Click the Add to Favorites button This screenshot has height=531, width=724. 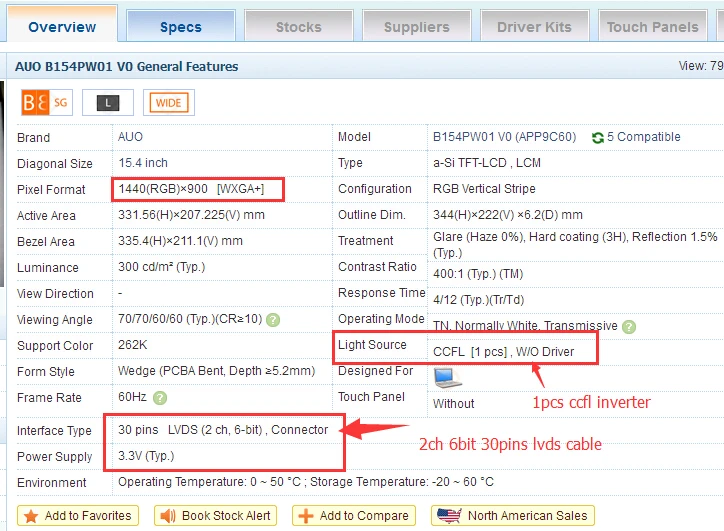tap(78, 515)
